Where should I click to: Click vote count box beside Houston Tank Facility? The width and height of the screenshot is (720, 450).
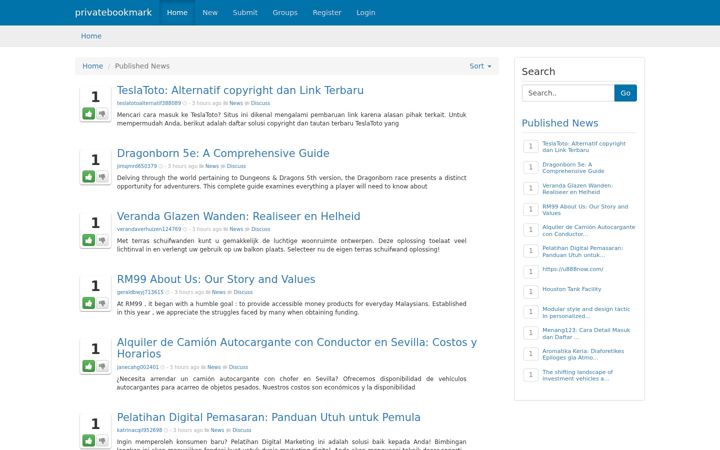point(531,292)
